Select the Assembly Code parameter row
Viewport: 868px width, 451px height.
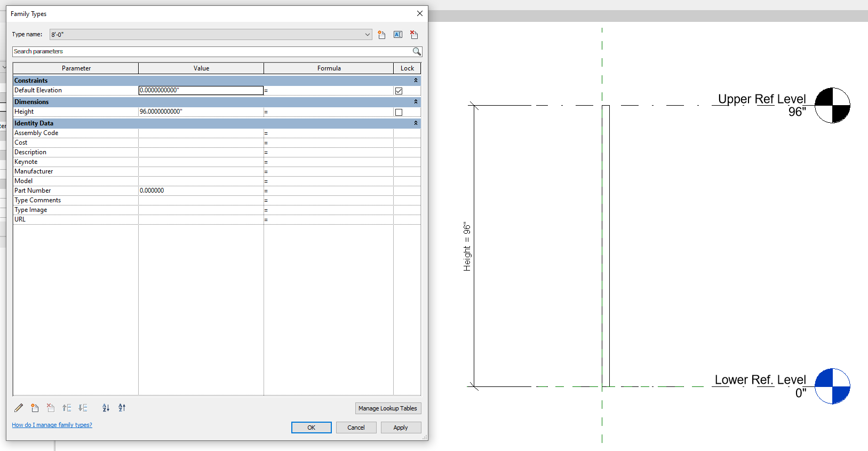217,133
